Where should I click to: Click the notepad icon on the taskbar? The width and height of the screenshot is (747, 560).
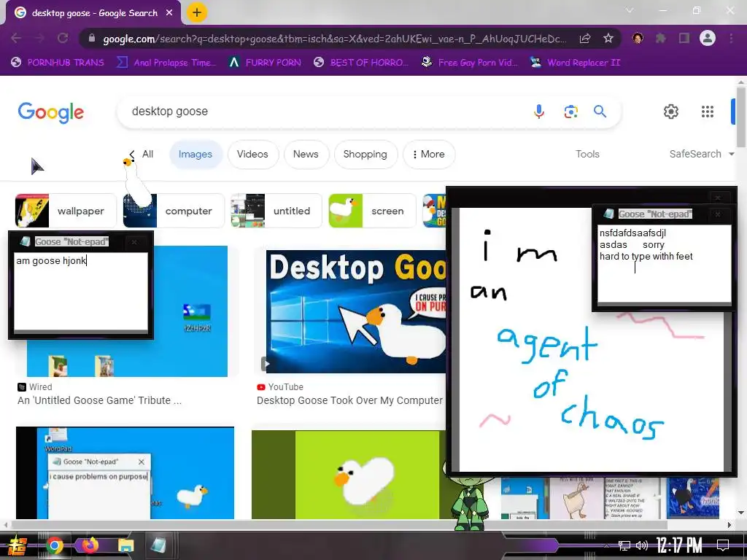[158, 545]
